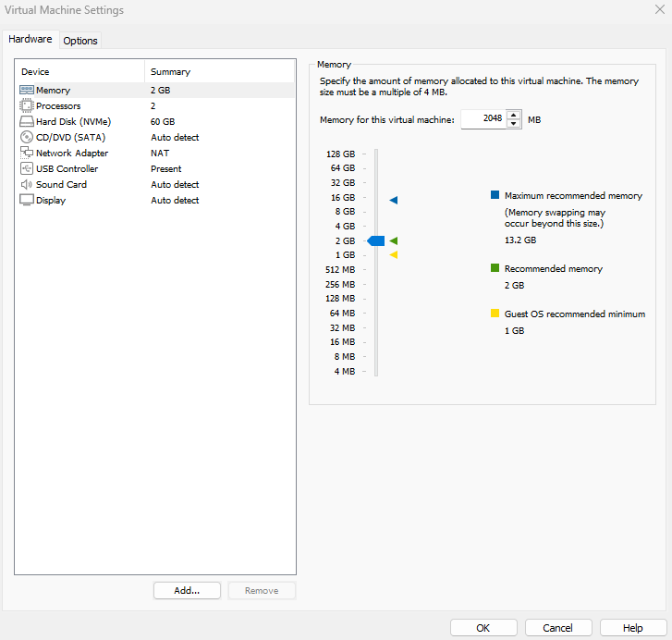Click the Add... button
672x640 pixels.
coord(187,590)
